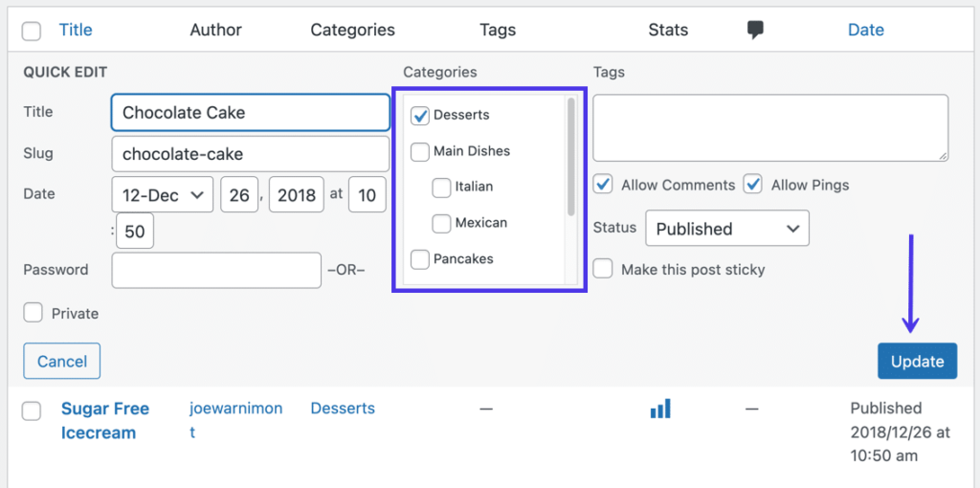Image resolution: width=980 pixels, height=488 pixels.
Task: Sort posts by Date column header
Action: pyautogui.click(x=865, y=30)
